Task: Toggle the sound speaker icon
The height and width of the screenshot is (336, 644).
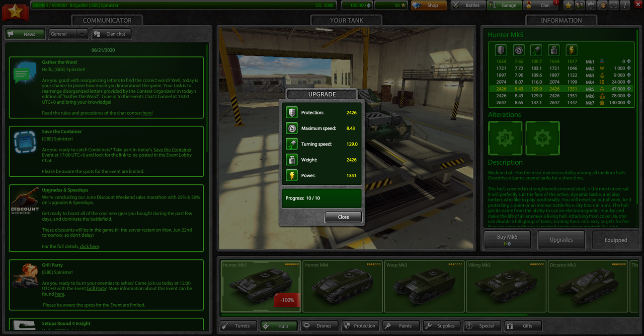Action: click(602, 5)
